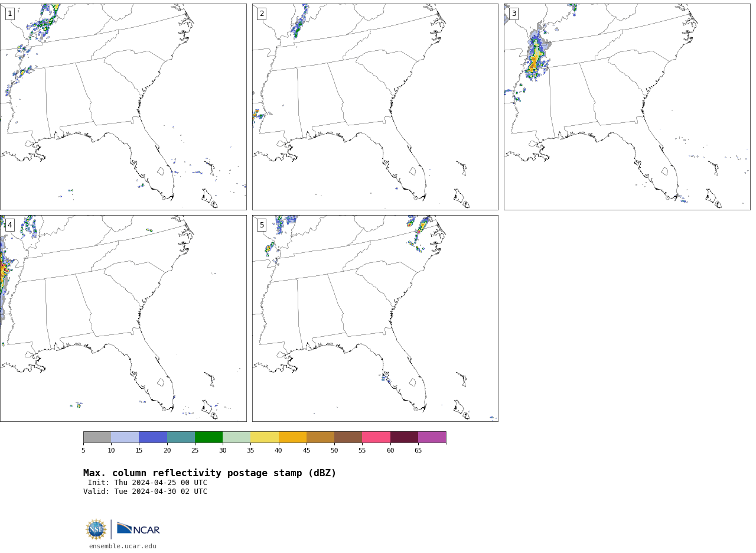Click the teal 20-25 dBZ swatch
The image size is (756, 553).
[181, 437]
